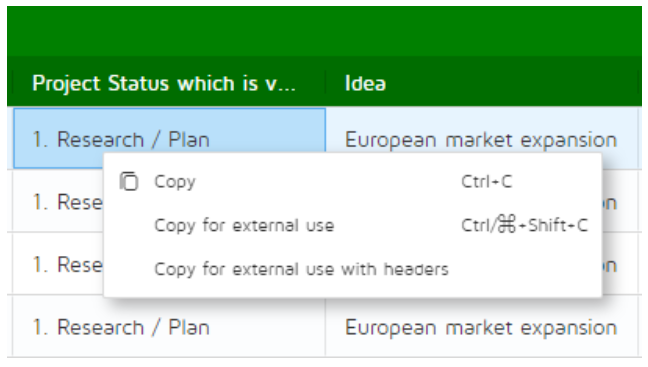Viewport: 648px width, 367px height.
Task: Click second row truncated "1. Rese" cell
Action: pos(58,202)
